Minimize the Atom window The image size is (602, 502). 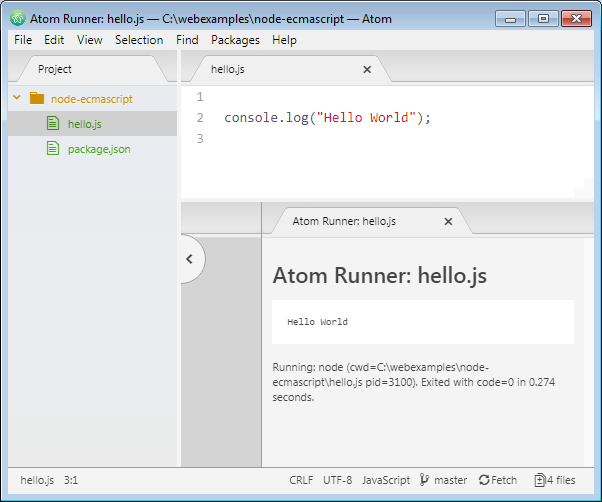510,19
